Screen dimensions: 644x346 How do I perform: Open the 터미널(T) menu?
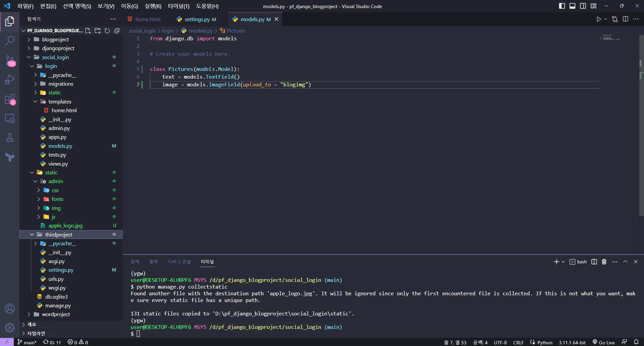click(x=178, y=6)
